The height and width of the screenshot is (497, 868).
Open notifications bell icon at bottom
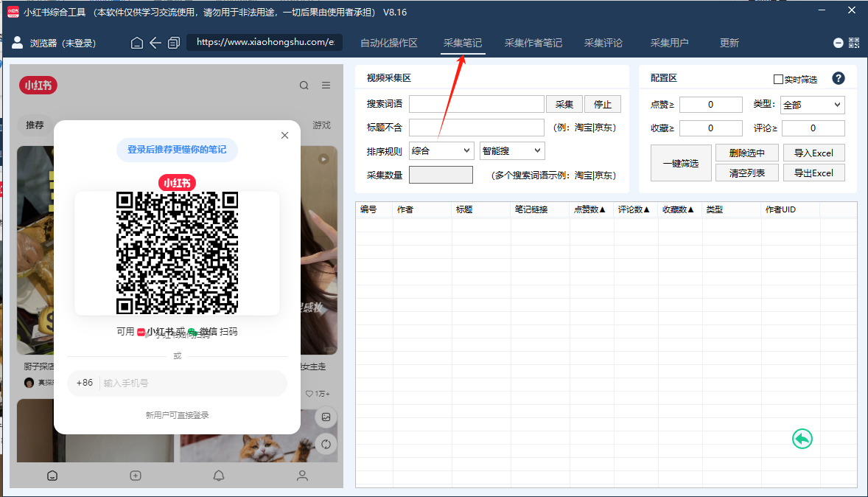[x=219, y=476]
